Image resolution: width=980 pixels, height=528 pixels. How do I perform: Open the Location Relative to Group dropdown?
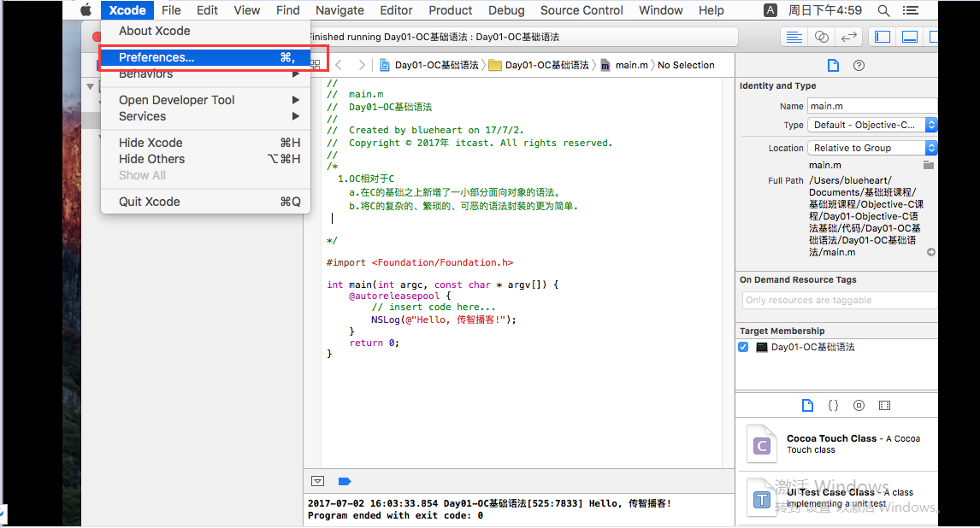872,148
